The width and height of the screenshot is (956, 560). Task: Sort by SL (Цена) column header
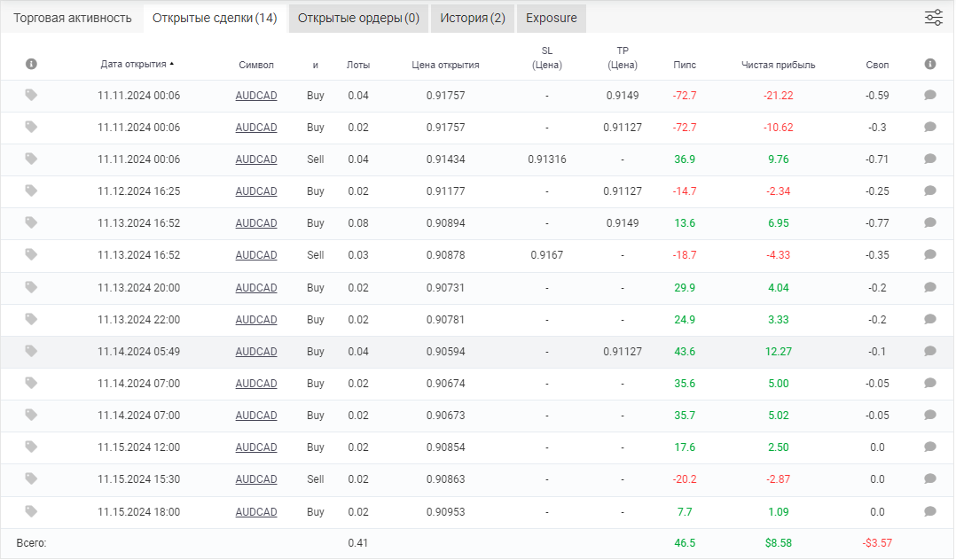pos(547,58)
